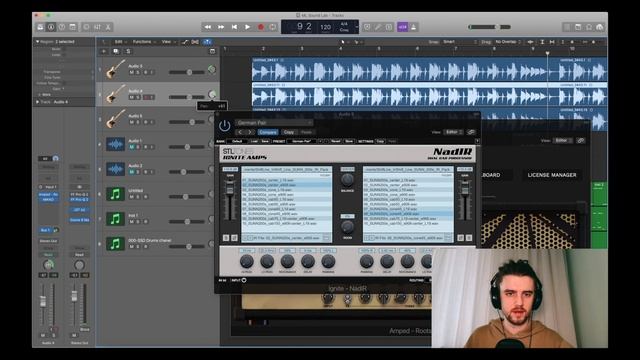Go to previous preset with left arrow

(x=240, y=132)
